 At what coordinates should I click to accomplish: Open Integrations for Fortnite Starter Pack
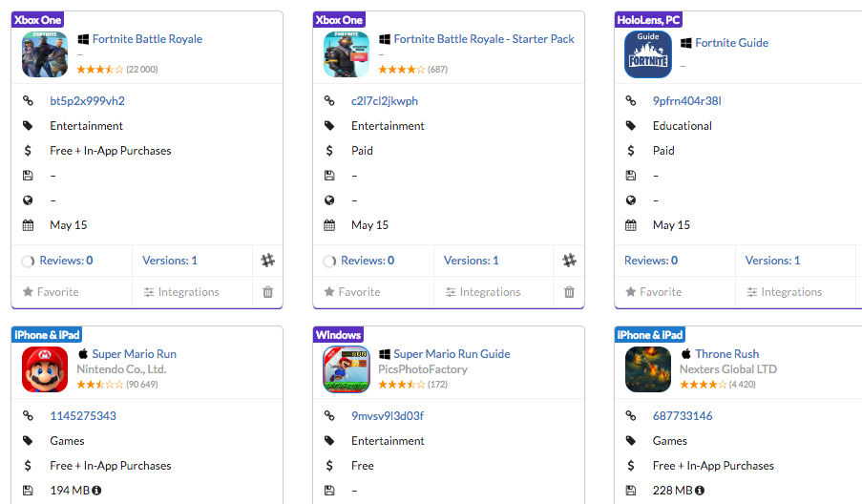(x=483, y=292)
